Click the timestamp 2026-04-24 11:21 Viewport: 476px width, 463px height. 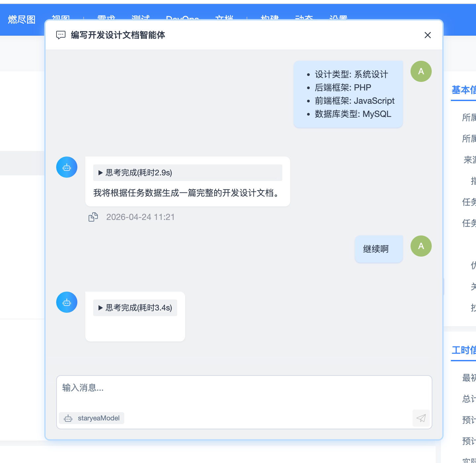pos(140,217)
